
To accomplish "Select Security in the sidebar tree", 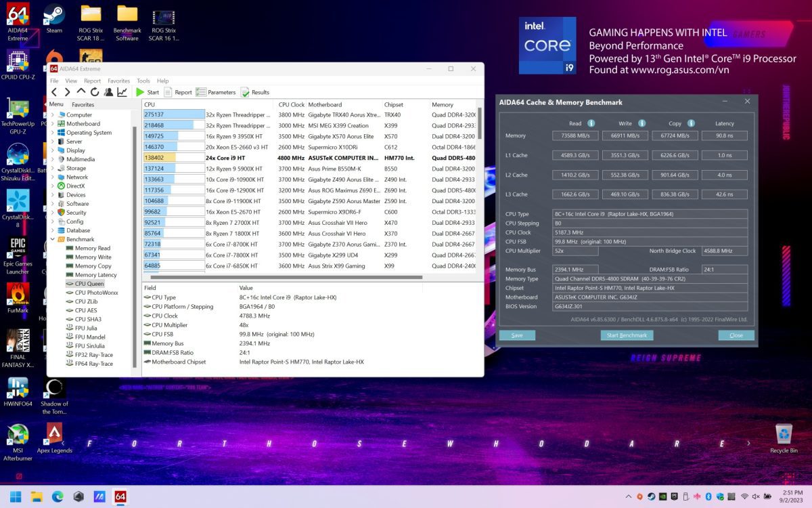I will [72, 213].
